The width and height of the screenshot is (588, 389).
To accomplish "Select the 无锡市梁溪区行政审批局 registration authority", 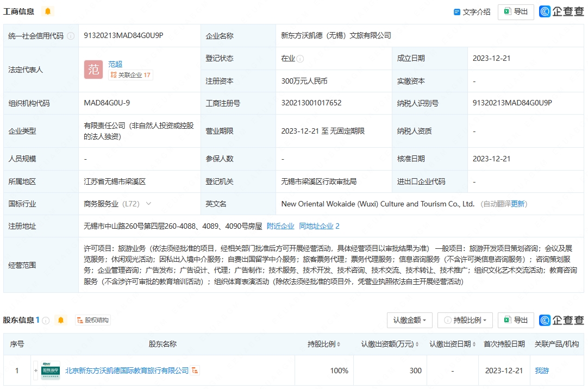I will click(x=319, y=182).
